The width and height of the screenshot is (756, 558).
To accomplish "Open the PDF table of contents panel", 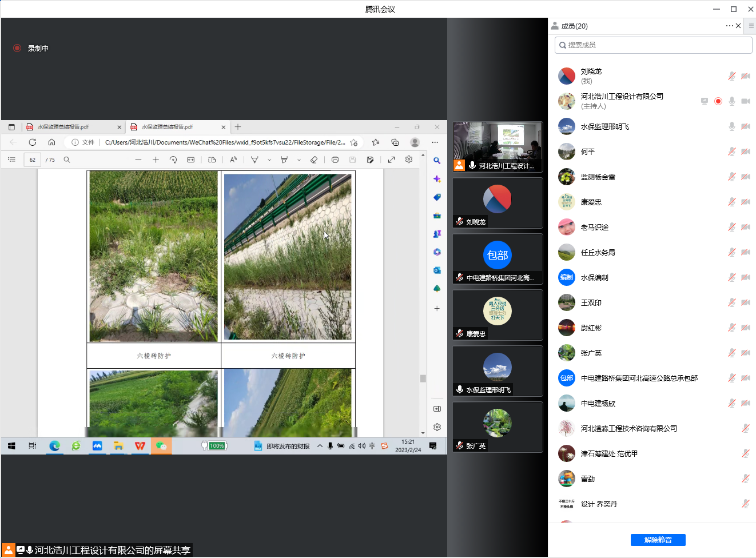I will (x=11, y=160).
